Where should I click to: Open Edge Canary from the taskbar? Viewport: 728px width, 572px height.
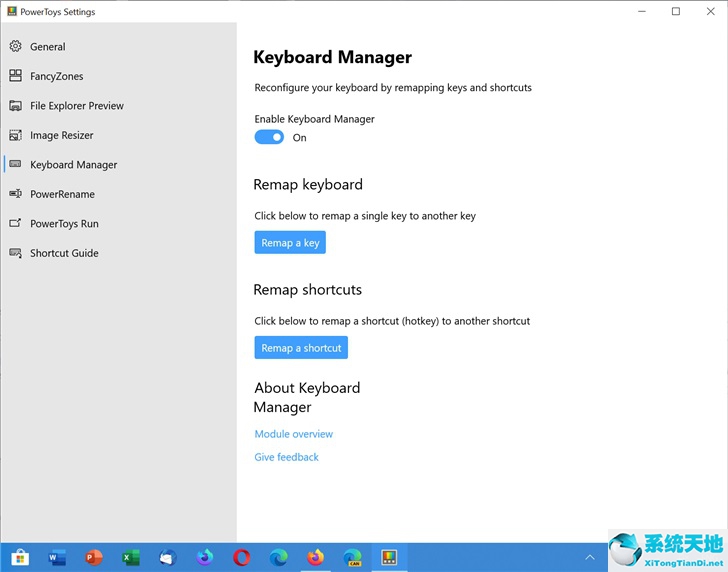(352, 557)
